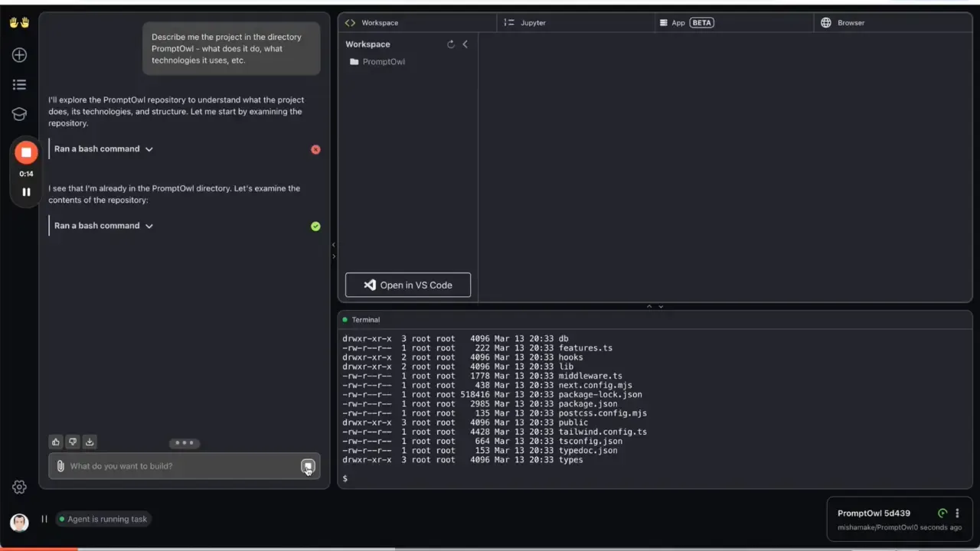Download the conversation with the download icon
Image resolution: width=980 pixels, height=551 pixels.
click(89, 442)
